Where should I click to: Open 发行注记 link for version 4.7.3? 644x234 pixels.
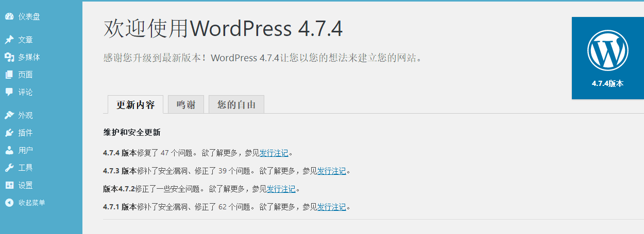(x=332, y=171)
